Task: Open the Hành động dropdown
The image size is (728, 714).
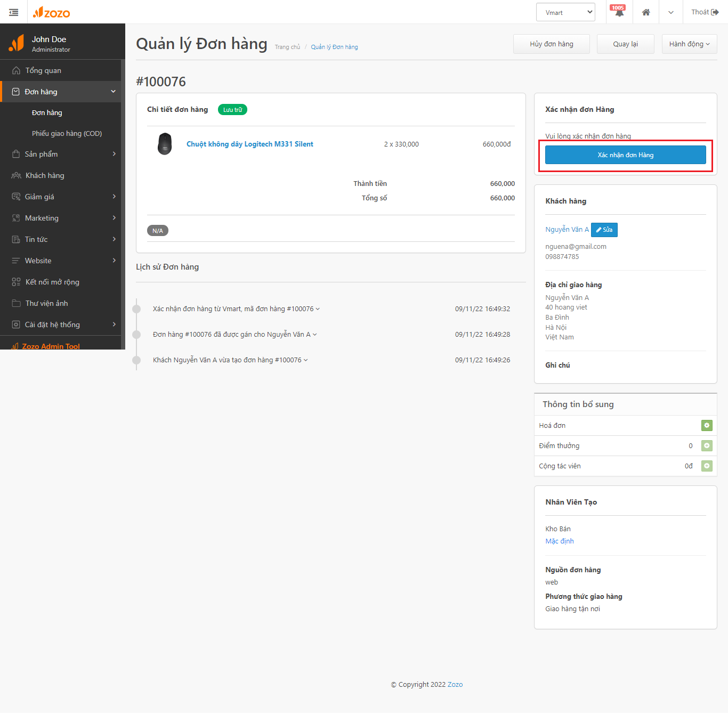Action: (x=690, y=44)
